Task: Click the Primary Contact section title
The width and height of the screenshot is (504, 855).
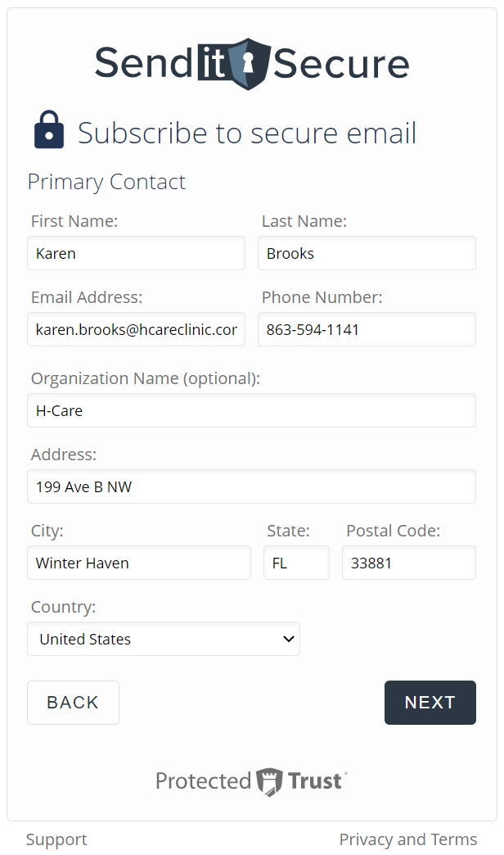Action: [x=107, y=182]
